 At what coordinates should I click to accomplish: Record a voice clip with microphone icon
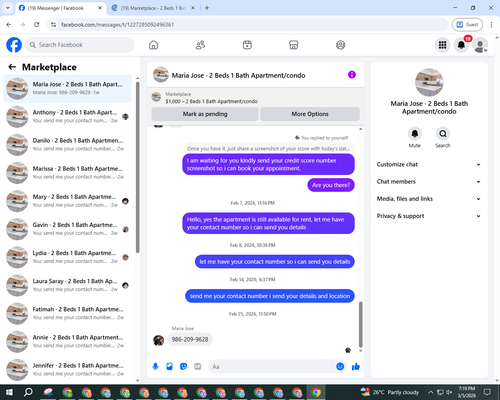pyautogui.click(x=155, y=367)
